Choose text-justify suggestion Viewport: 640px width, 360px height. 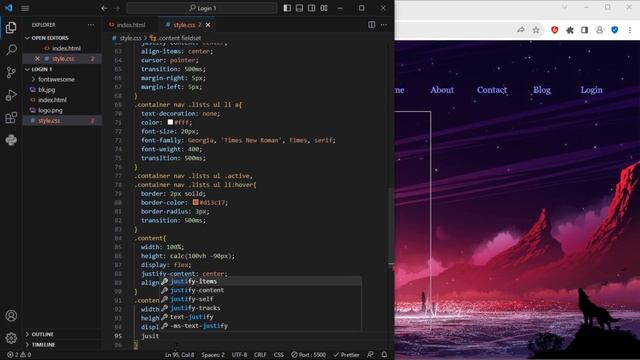[x=260, y=318]
